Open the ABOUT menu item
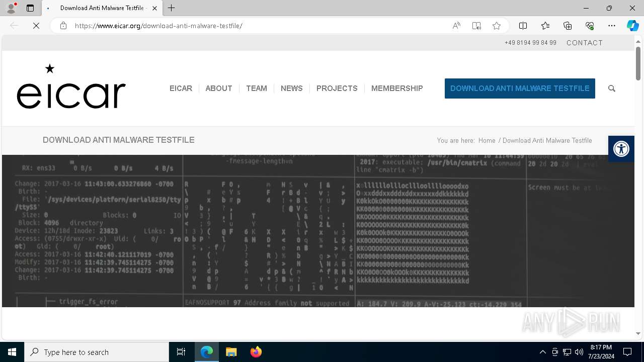This screenshot has height=362, width=644. pyautogui.click(x=219, y=88)
